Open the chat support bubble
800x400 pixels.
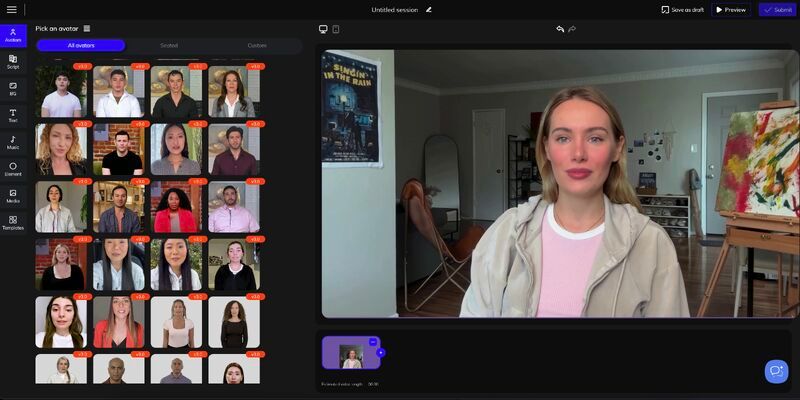click(x=776, y=371)
